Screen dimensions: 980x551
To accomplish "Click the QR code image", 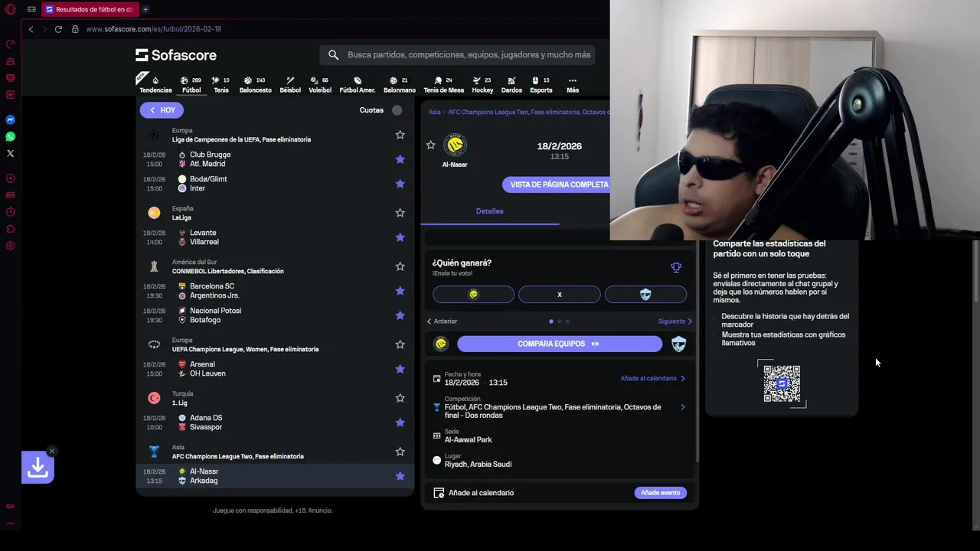I will pyautogui.click(x=782, y=383).
